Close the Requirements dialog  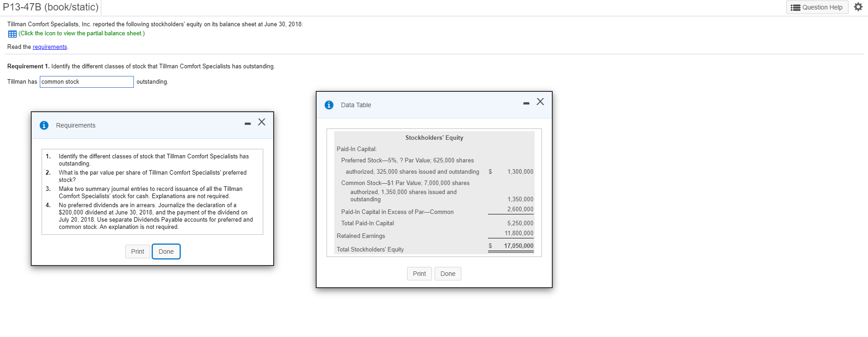pos(261,122)
